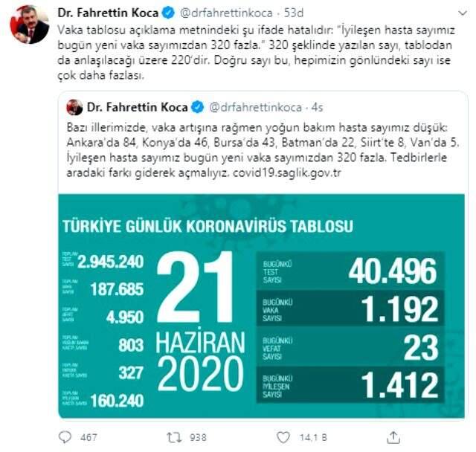476x452 pixels.
Task: Open top Dr. Fahrettin Koca display name
Action: [x=108, y=13]
